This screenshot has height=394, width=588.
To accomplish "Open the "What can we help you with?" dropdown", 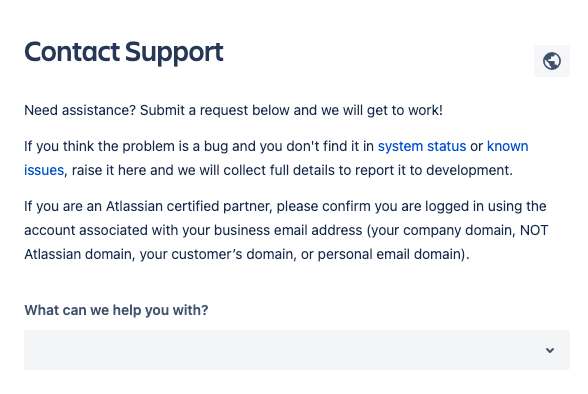I will 297,350.
